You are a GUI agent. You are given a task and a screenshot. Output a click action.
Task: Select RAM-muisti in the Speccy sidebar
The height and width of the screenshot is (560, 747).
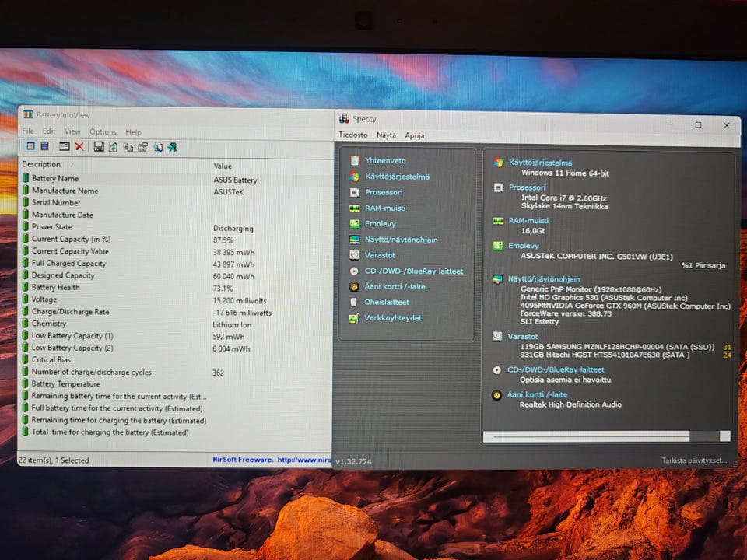coord(385,208)
